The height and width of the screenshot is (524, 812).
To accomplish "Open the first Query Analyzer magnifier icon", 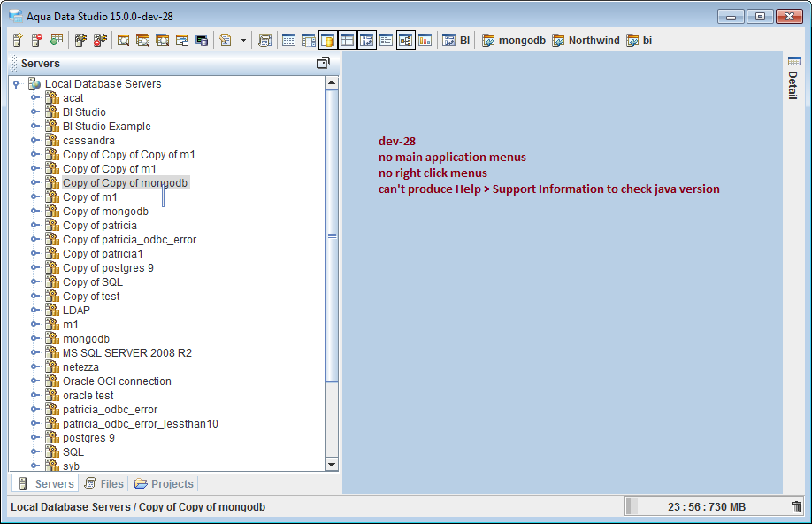I will point(123,40).
